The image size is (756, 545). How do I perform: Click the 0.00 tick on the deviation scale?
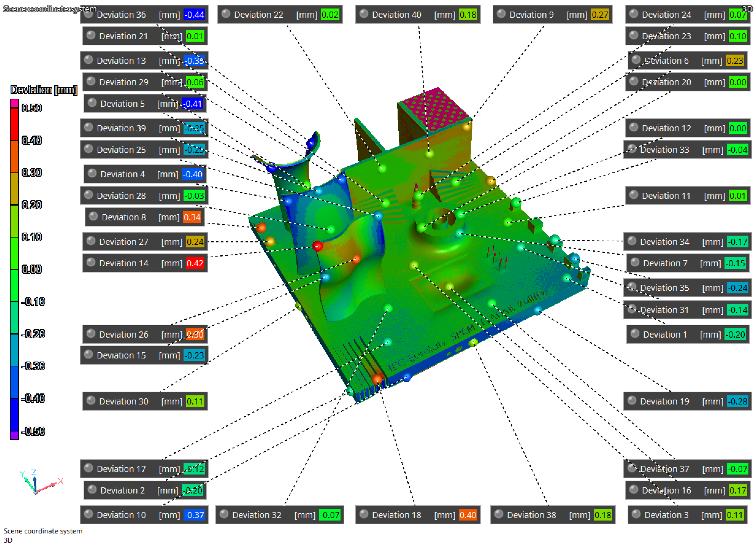(32, 269)
